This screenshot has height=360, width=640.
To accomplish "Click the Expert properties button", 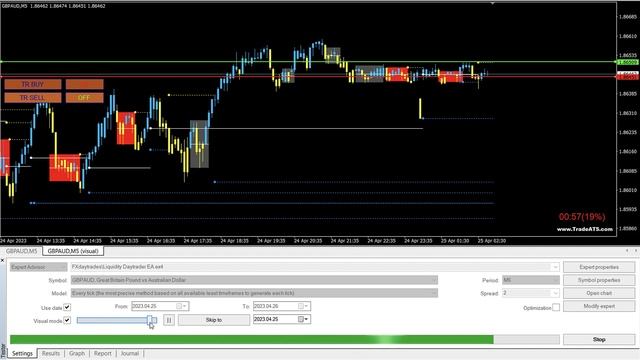I will tap(599, 267).
